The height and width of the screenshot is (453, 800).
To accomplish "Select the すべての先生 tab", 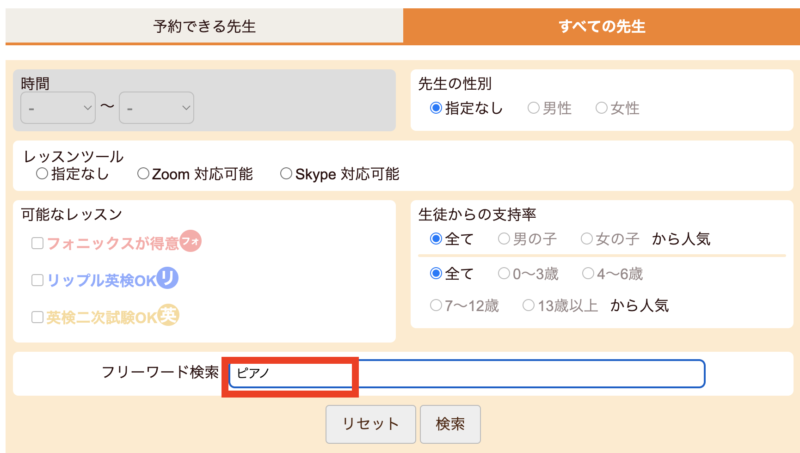I will pos(602,26).
